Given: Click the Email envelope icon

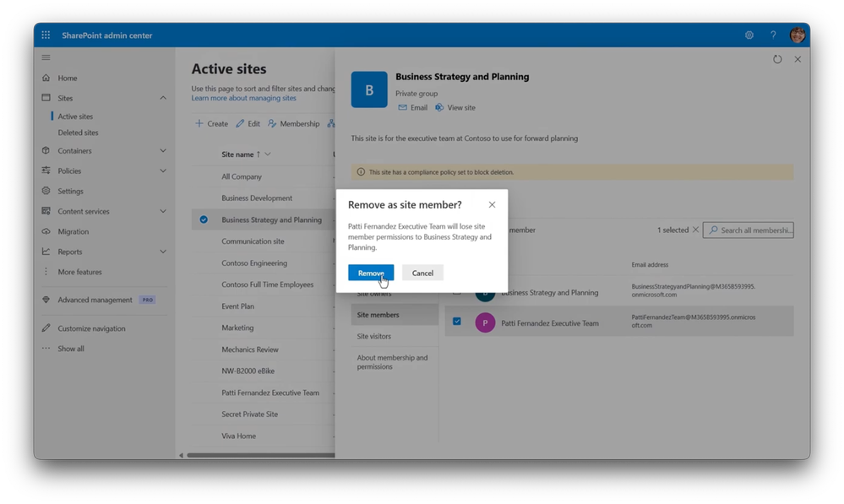Looking at the screenshot, I should coord(402,107).
